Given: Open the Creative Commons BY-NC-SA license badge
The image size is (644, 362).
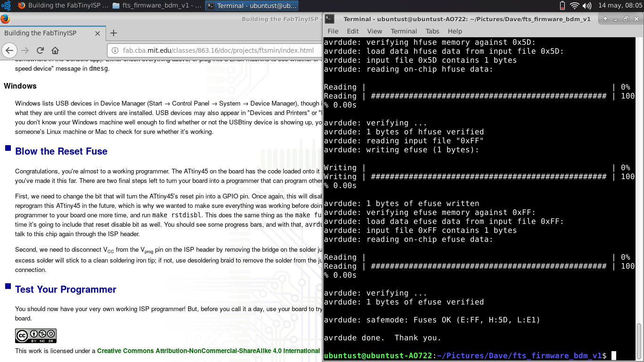Looking at the screenshot, I should coord(36,336).
